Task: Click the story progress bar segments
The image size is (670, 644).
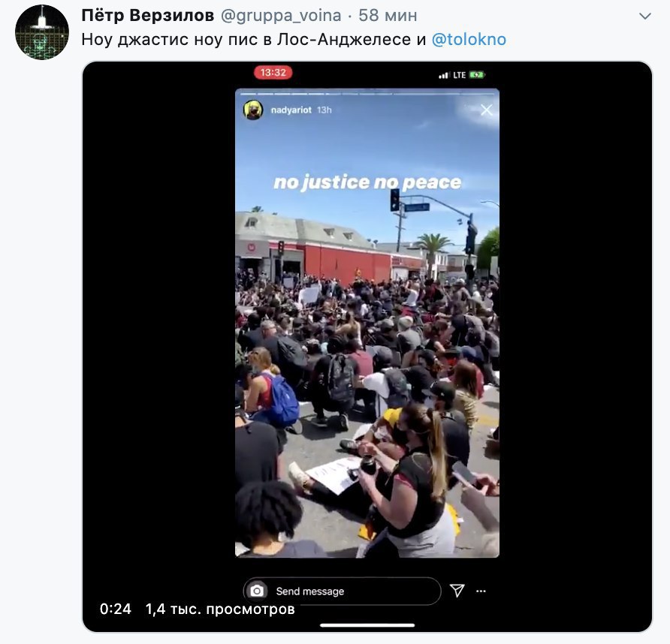Action: pos(367,93)
